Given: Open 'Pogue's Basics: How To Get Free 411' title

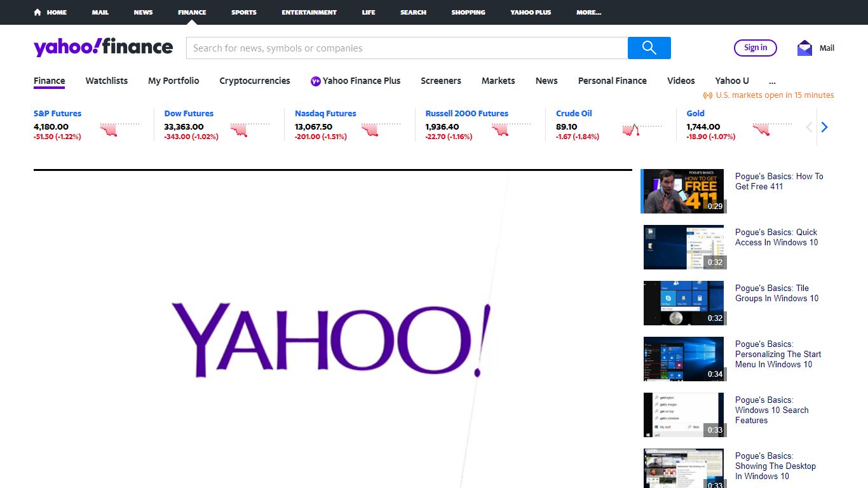Looking at the screenshot, I should (779, 181).
